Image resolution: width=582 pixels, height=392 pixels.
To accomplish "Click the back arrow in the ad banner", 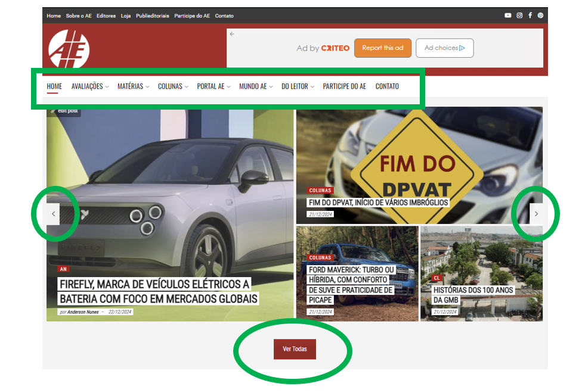I will coord(232,34).
